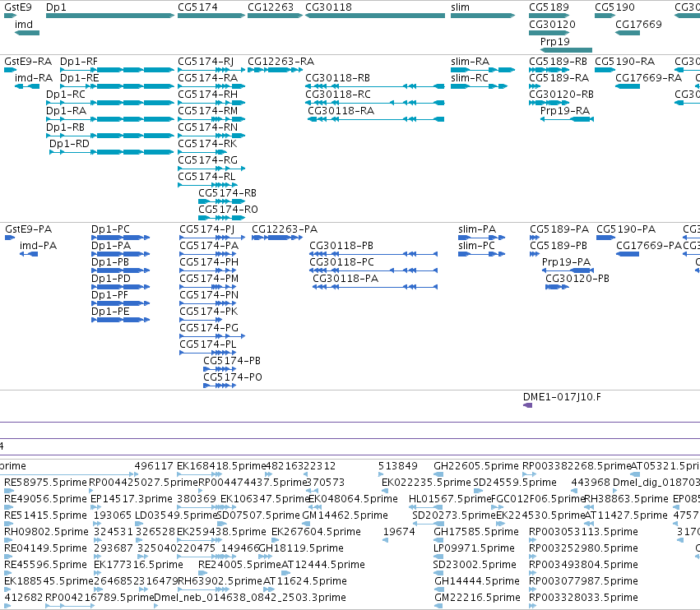The image size is (700, 610).
Task: Click the CG5189-PA protein label
Action: (x=559, y=229)
